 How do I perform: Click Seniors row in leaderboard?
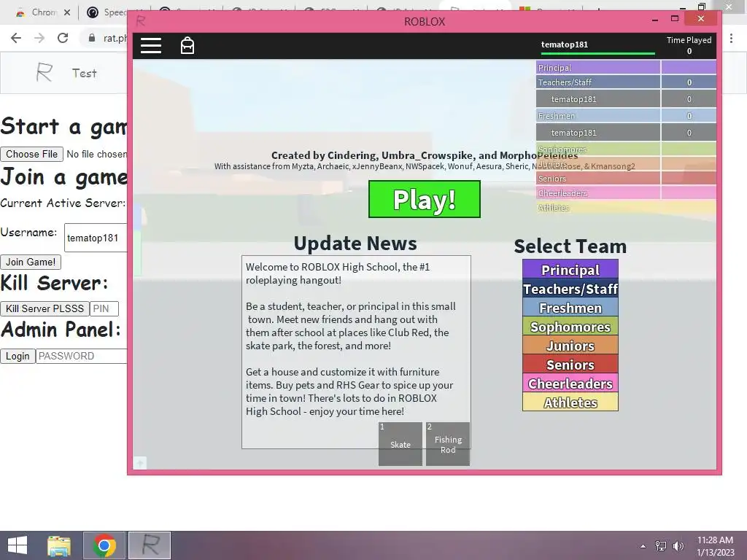pos(625,178)
